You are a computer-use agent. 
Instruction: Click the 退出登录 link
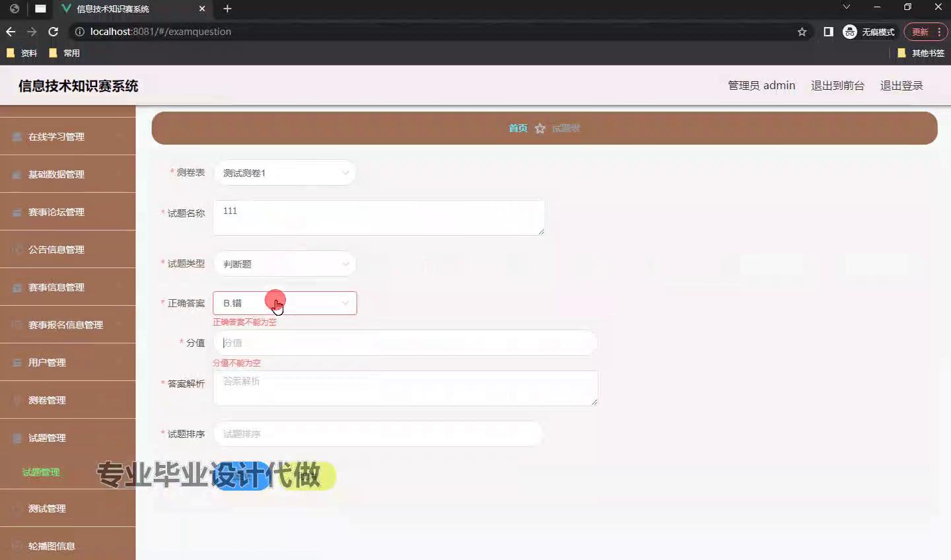point(901,86)
